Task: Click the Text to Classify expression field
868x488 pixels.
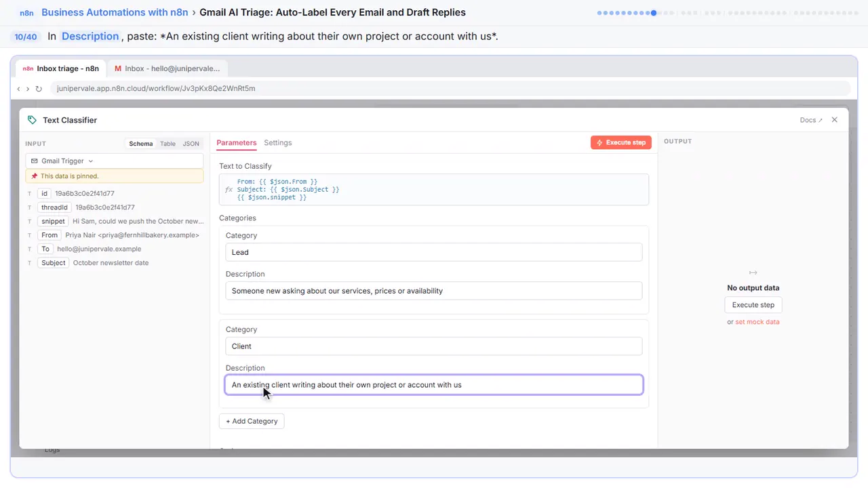Action: (434, 190)
